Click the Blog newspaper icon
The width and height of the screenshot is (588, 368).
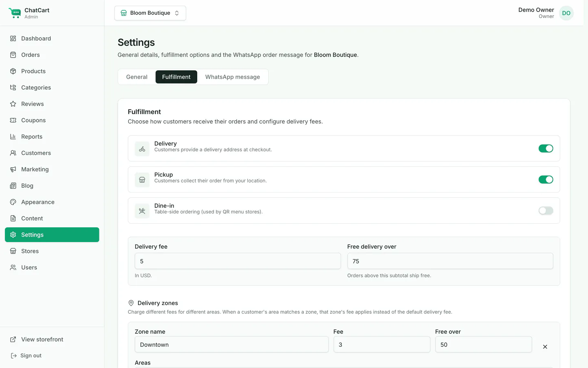[x=13, y=186]
